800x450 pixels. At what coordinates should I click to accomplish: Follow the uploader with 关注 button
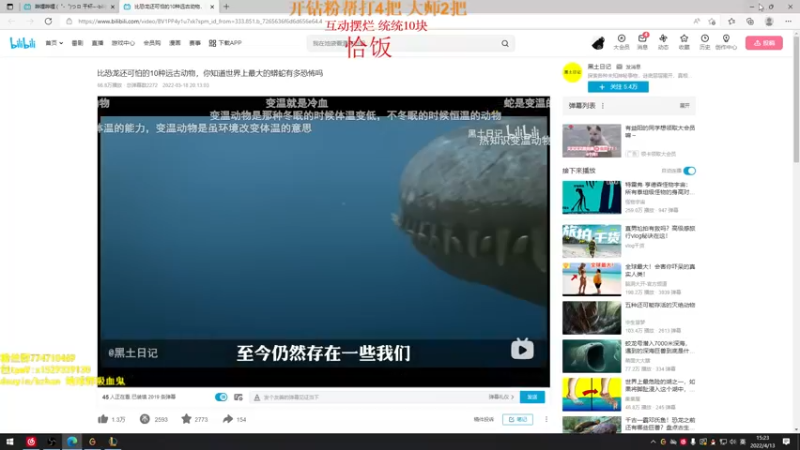[x=618, y=87]
